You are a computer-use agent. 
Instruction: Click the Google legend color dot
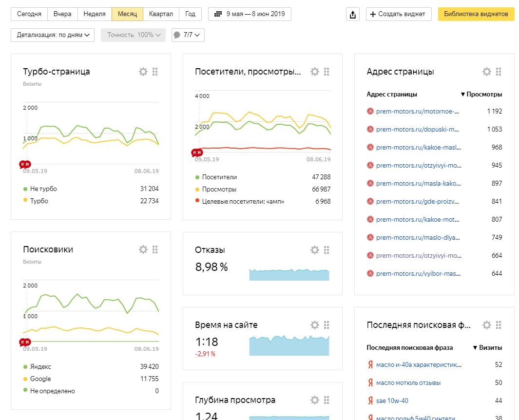[25, 379]
